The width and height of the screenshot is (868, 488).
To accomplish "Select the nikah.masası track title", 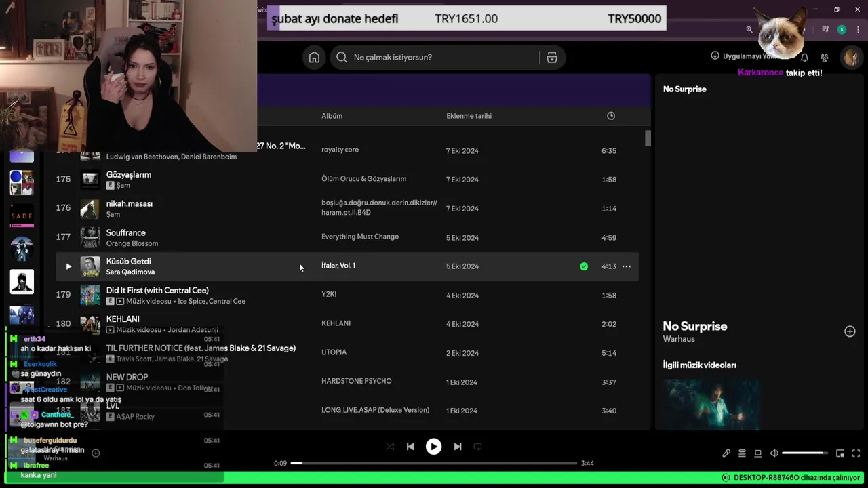I will 130,203.
